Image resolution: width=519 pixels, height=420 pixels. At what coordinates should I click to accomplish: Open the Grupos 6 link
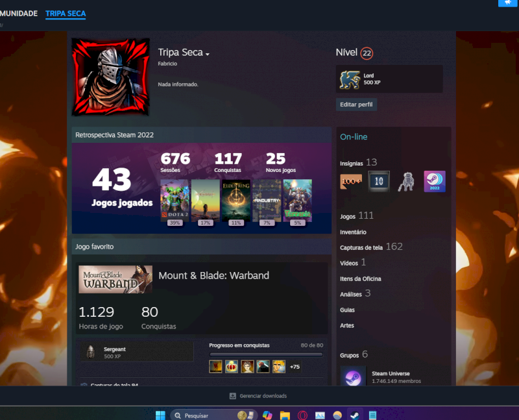point(354,354)
